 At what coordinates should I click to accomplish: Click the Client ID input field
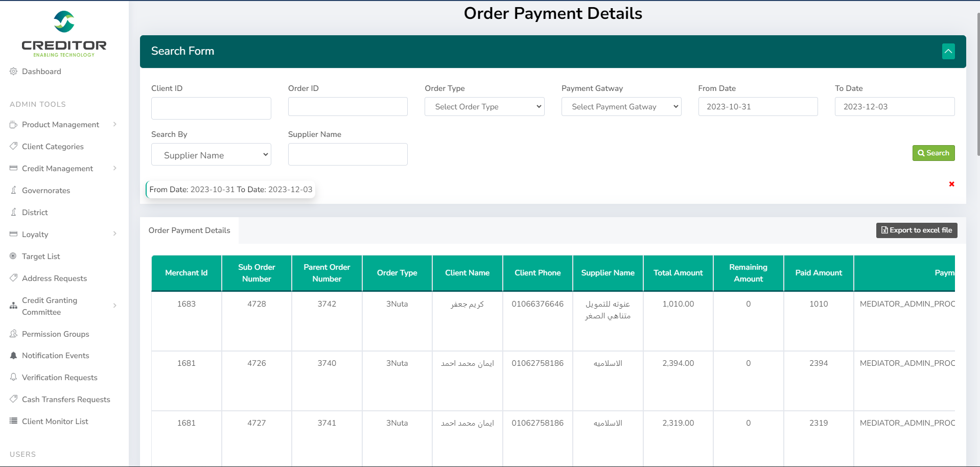211,108
